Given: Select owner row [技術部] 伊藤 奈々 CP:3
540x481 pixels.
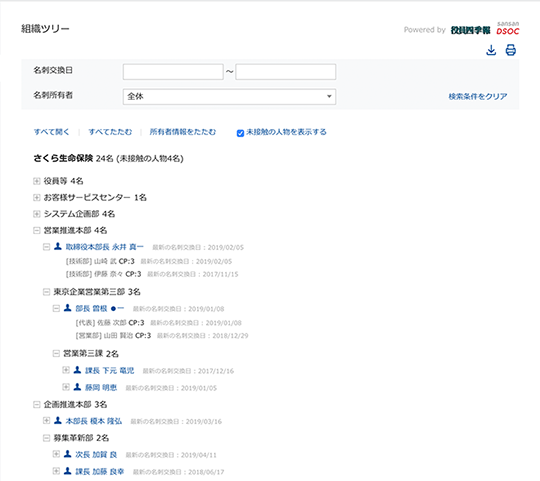Looking at the screenshot, I should click(x=152, y=274).
